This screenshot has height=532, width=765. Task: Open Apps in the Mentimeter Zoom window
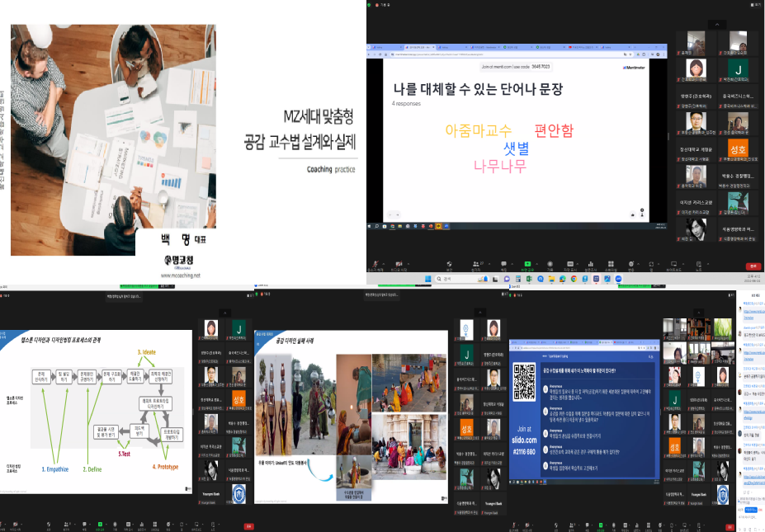click(x=651, y=264)
